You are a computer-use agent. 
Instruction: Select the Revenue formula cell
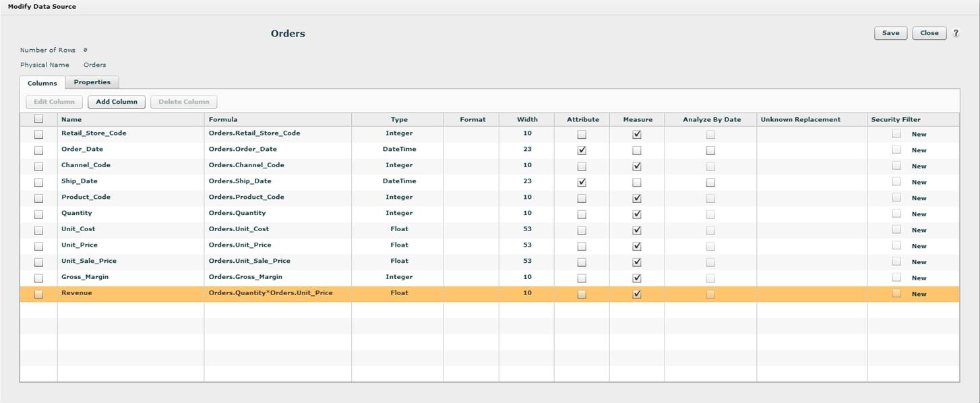point(270,293)
